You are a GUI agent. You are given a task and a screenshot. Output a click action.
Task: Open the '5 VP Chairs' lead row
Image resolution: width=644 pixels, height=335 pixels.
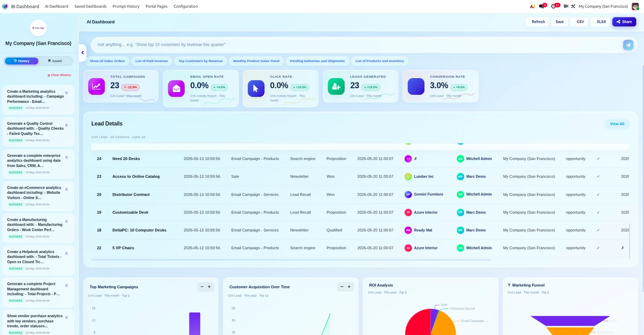click(360, 248)
